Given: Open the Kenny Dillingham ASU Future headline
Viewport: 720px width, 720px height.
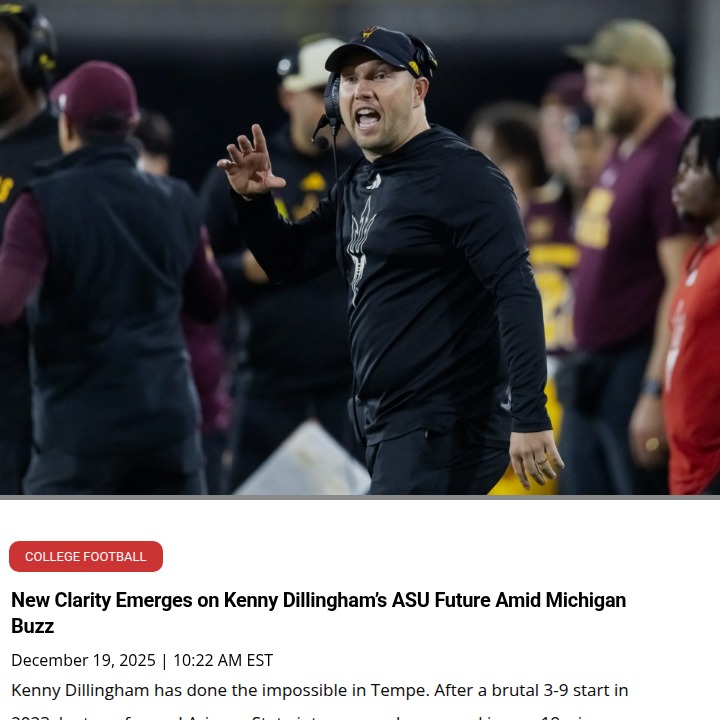Looking at the screenshot, I should pyautogui.click(x=318, y=613).
